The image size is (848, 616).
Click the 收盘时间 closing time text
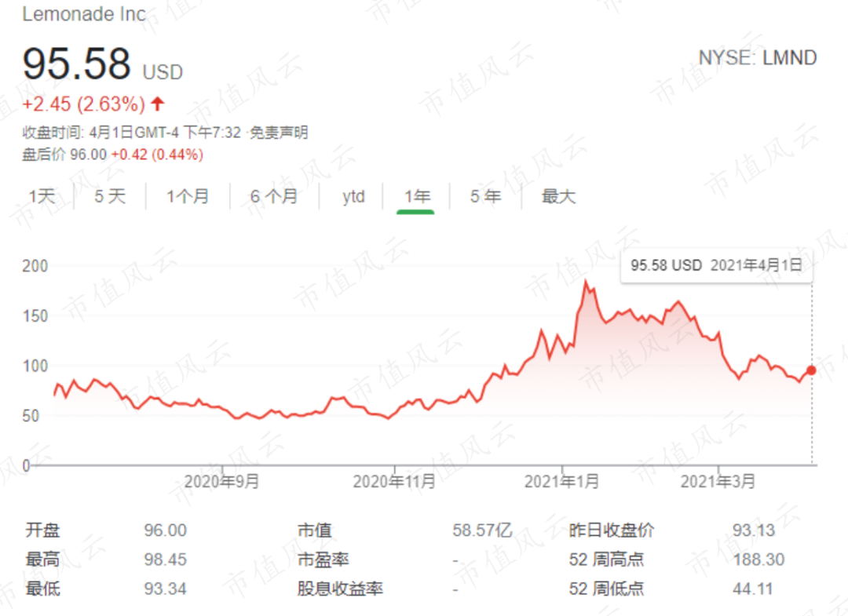coord(131,133)
